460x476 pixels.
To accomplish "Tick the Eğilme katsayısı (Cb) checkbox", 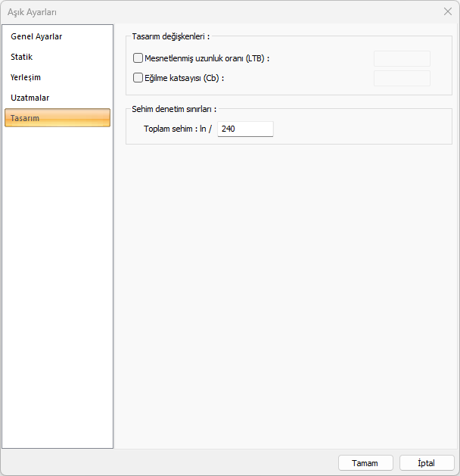I will pos(138,78).
